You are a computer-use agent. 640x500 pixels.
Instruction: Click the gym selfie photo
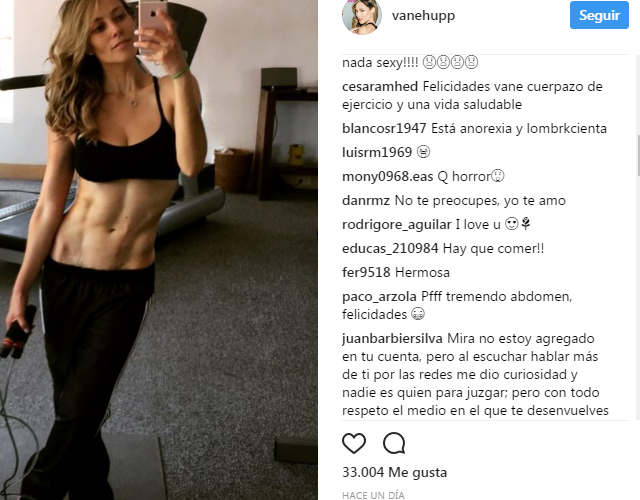pos(159,250)
